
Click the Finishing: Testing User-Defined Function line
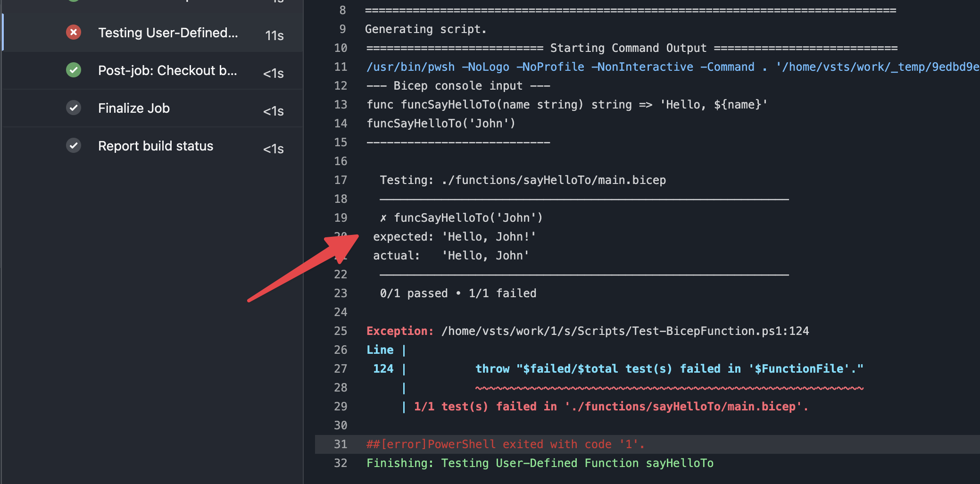[x=540, y=463]
